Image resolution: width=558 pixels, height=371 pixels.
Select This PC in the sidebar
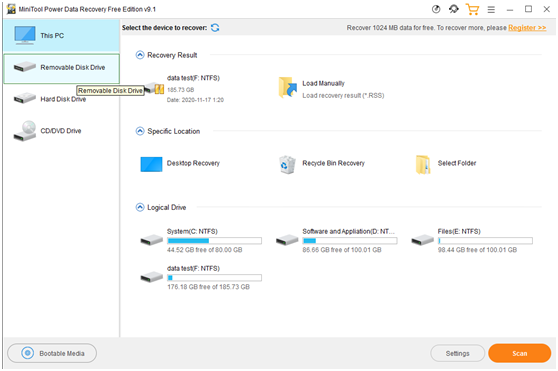[61, 36]
